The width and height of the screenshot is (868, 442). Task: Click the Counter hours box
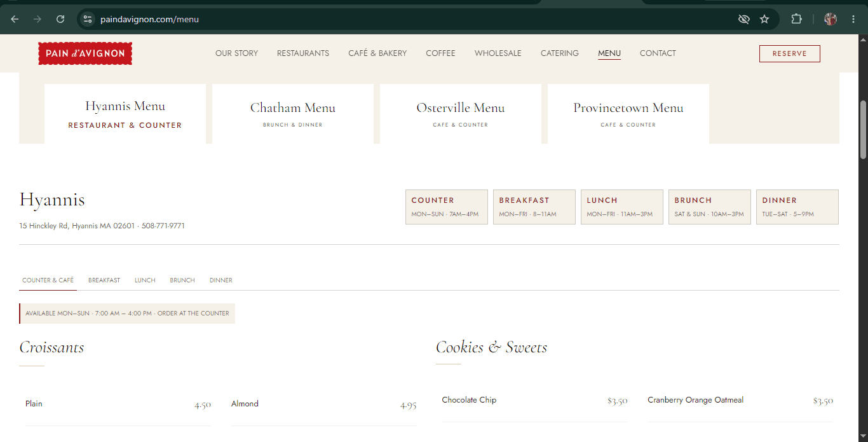point(447,207)
